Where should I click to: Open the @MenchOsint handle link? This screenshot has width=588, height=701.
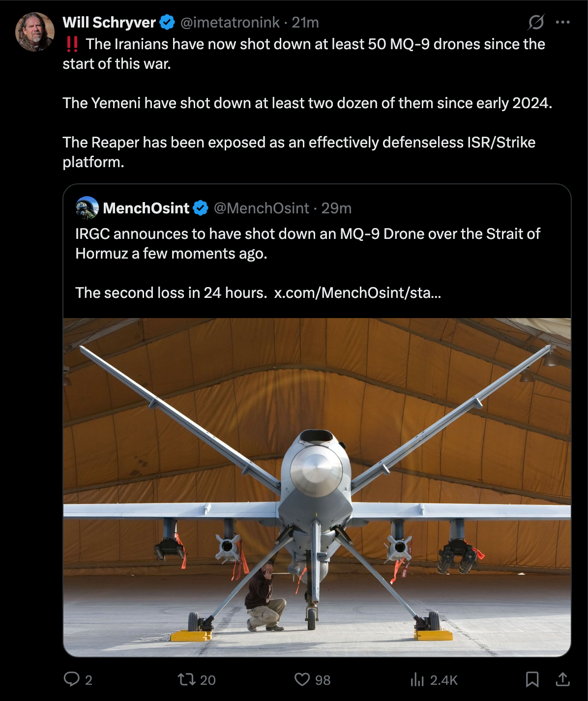tap(261, 208)
